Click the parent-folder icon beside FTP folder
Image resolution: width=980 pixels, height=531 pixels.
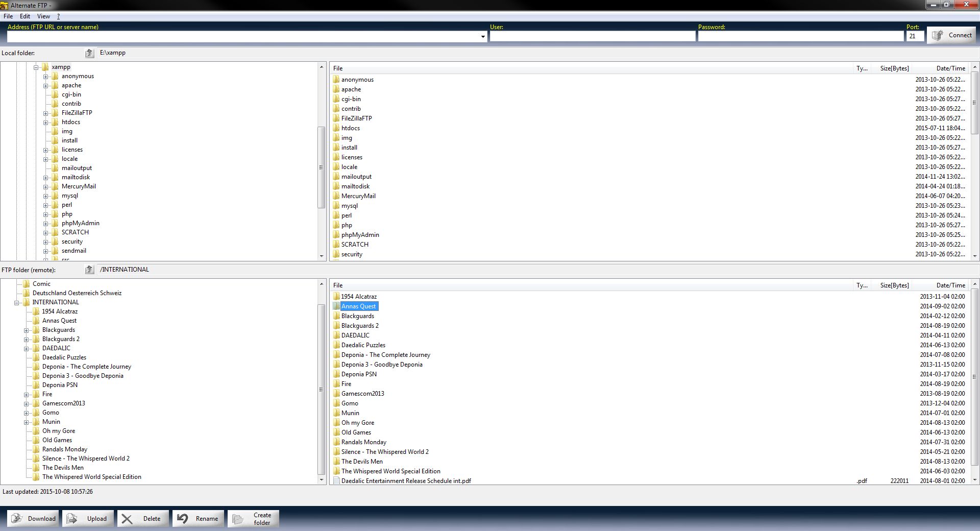[89, 270]
